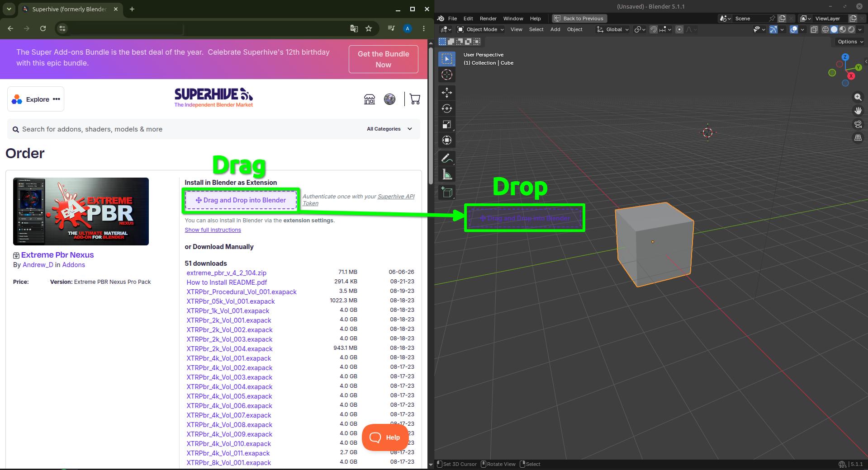Image resolution: width=868 pixels, height=470 pixels.
Task: Open the Blender Edit menu
Action: [x=468, y=19]
